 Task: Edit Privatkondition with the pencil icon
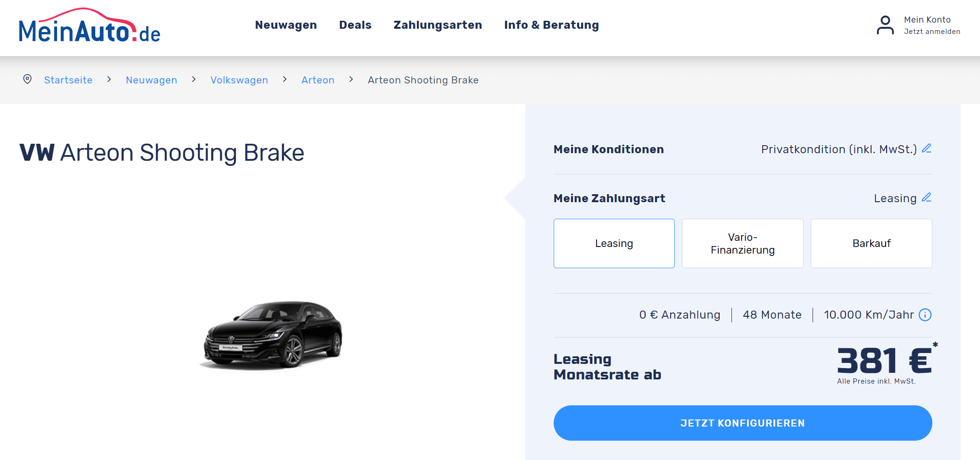(927, 148)
